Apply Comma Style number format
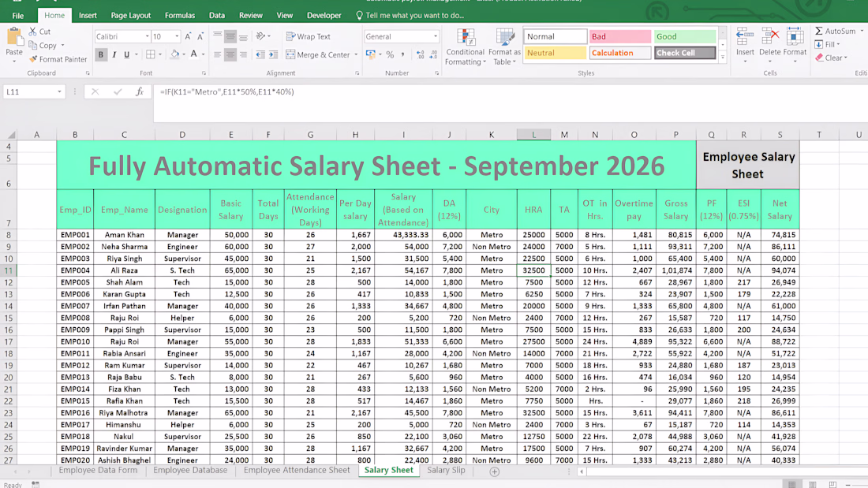Image resolution: width=868 pixels, height=488 pixels. 403,54
